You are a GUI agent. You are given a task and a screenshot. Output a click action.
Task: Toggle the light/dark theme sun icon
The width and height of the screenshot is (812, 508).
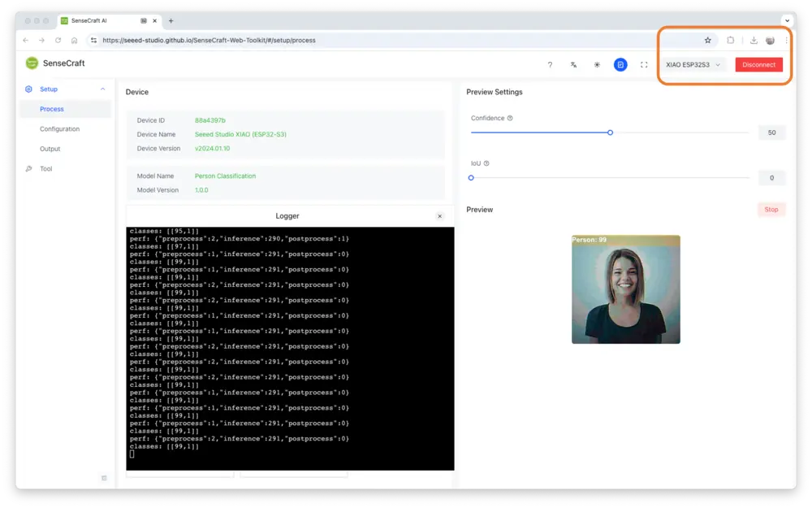597,64
